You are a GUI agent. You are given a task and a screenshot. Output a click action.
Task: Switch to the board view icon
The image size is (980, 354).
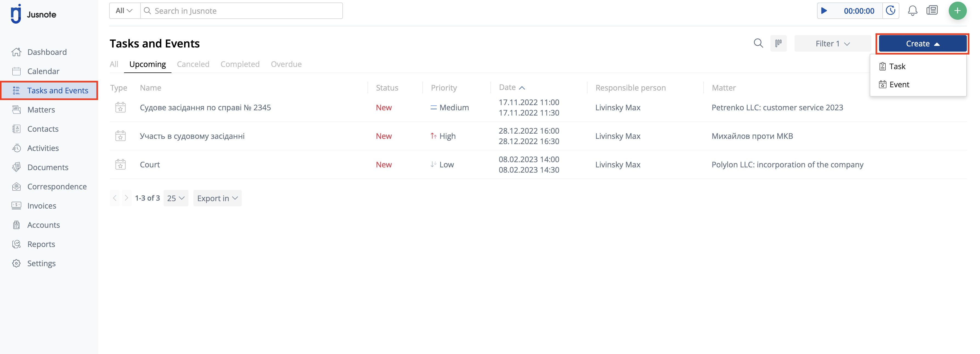pos(778,43)
